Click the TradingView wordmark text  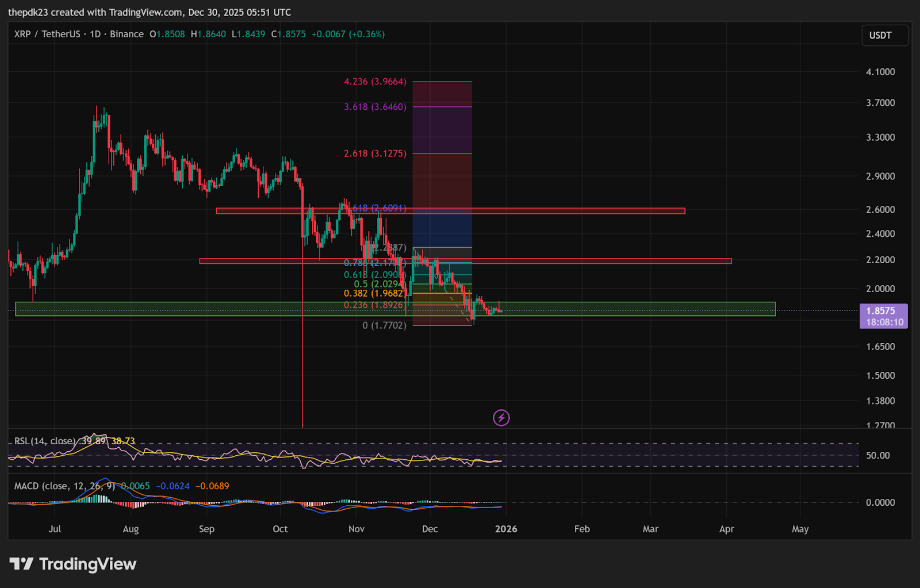87,564
